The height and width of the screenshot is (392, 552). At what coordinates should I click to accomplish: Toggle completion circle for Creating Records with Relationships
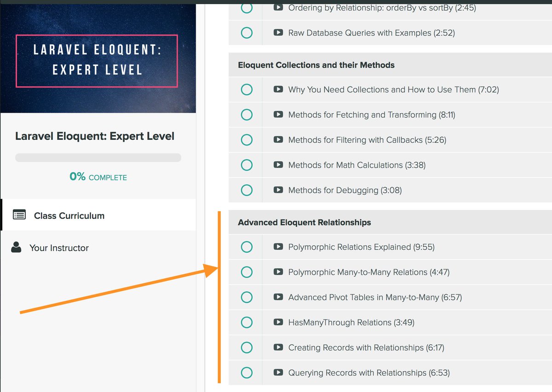pyautogui.click(x=247, y=347)
